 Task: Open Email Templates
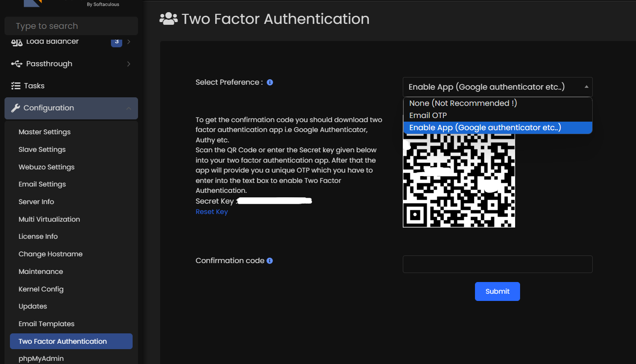(46, 324)
